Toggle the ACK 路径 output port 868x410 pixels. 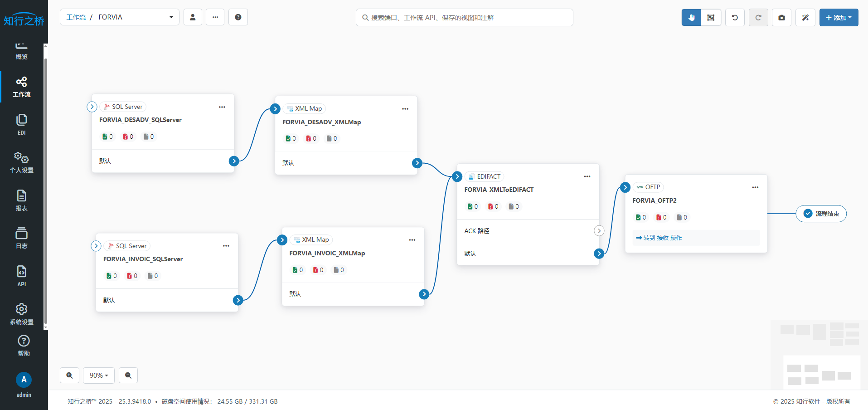tap(599, 231)
